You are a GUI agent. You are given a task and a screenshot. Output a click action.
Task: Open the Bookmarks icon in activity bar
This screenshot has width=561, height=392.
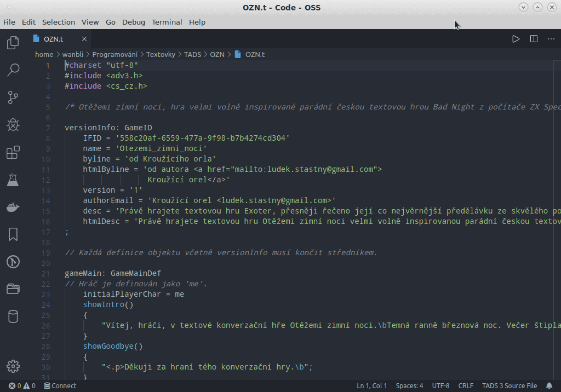click(x=13, y=235)
